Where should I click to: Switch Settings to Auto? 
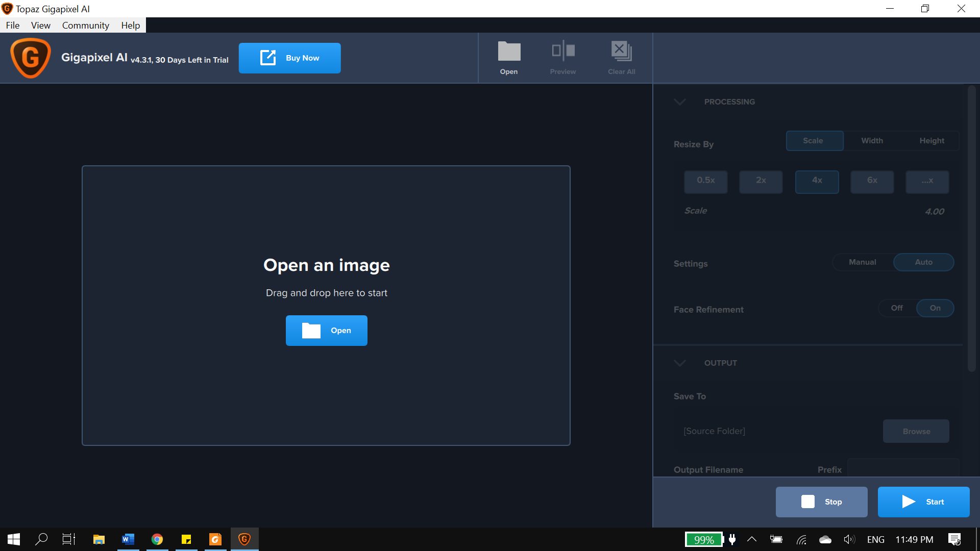[923, 262]
